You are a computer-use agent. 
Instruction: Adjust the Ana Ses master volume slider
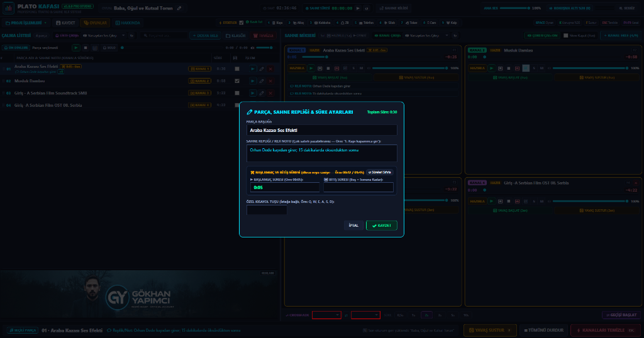point(514,8)
